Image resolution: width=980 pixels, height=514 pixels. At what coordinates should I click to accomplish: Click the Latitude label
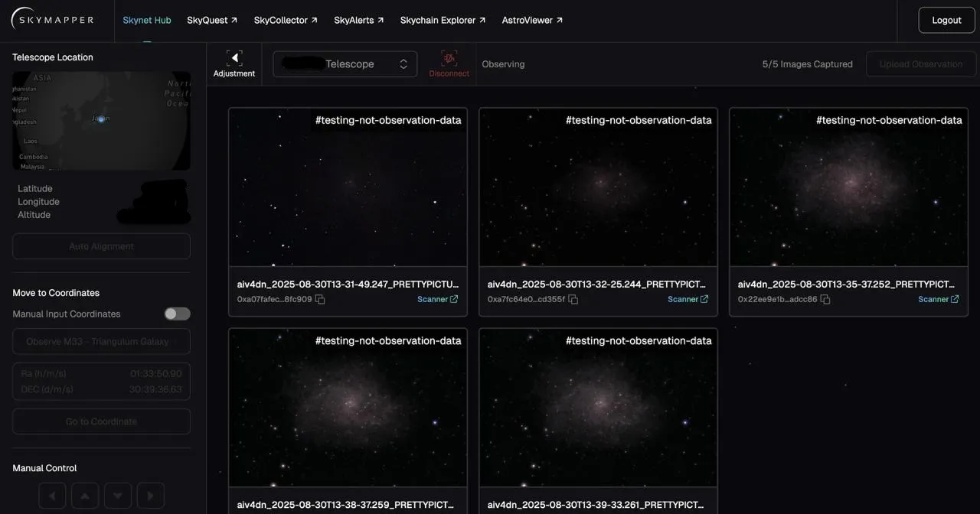pos(35,189)
